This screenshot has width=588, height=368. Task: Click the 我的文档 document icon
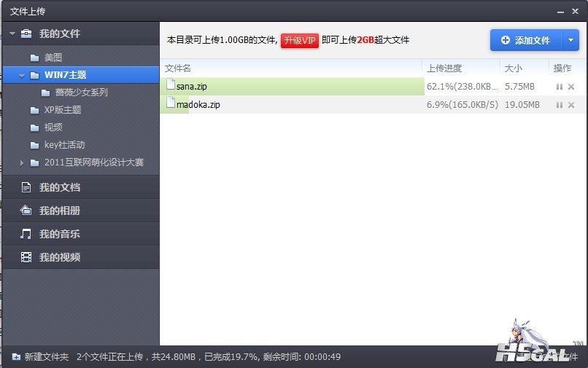26,187
